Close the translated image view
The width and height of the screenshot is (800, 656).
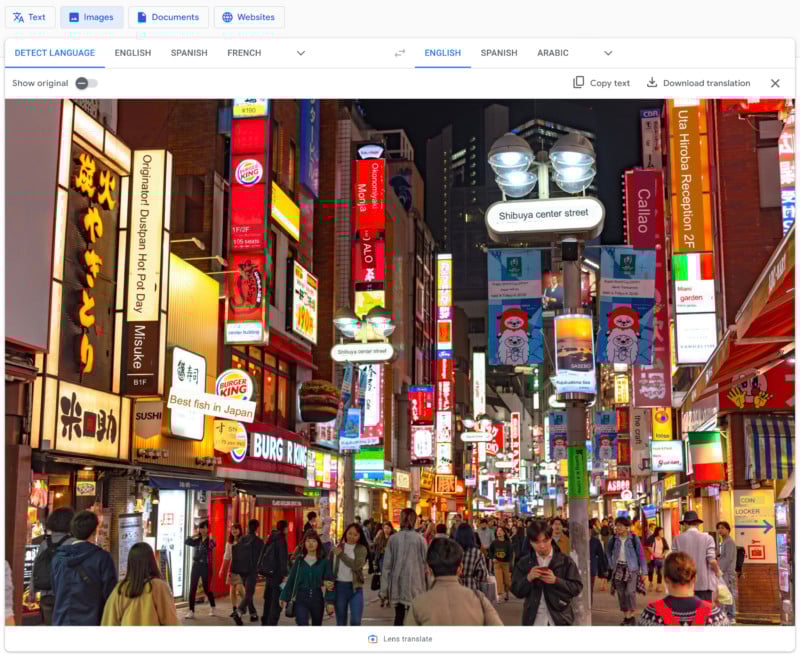click(x=775, y=83)
